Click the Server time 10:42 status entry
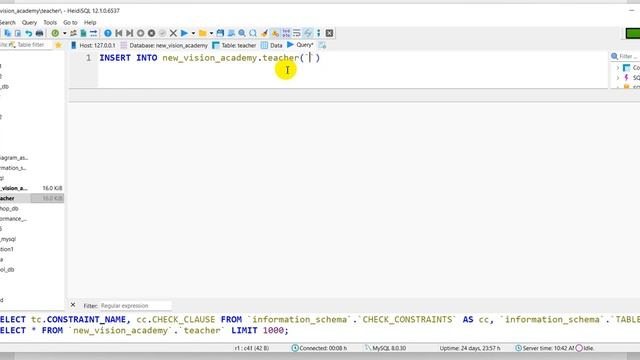This screenshot has width=640, height=360. click(545, 348)
